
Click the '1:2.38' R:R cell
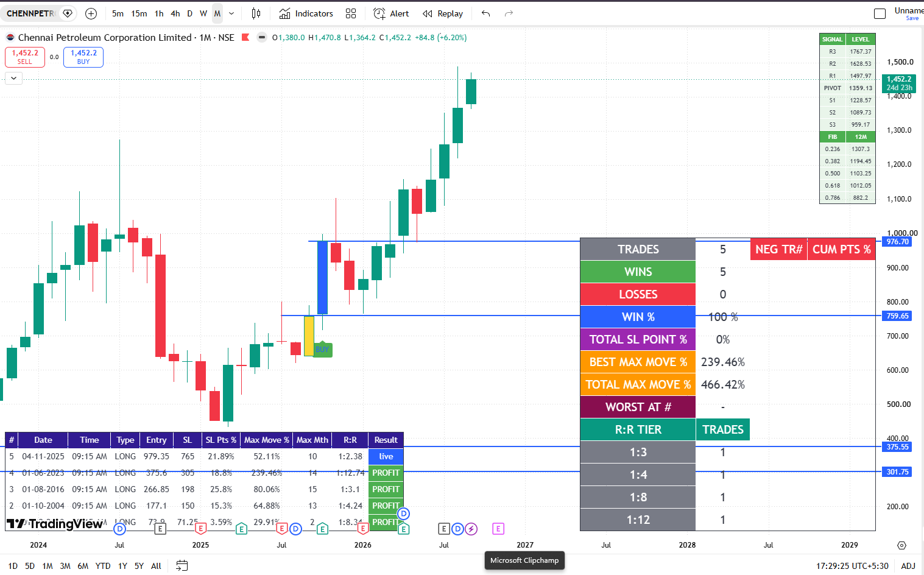tap(350, 456)
